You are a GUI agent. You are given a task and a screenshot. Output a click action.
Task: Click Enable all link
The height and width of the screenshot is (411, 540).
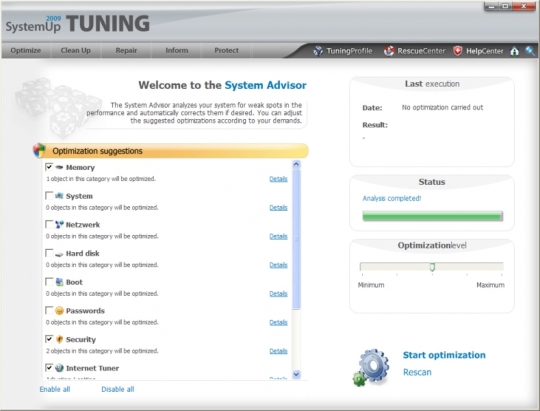(x=55, y=389)
